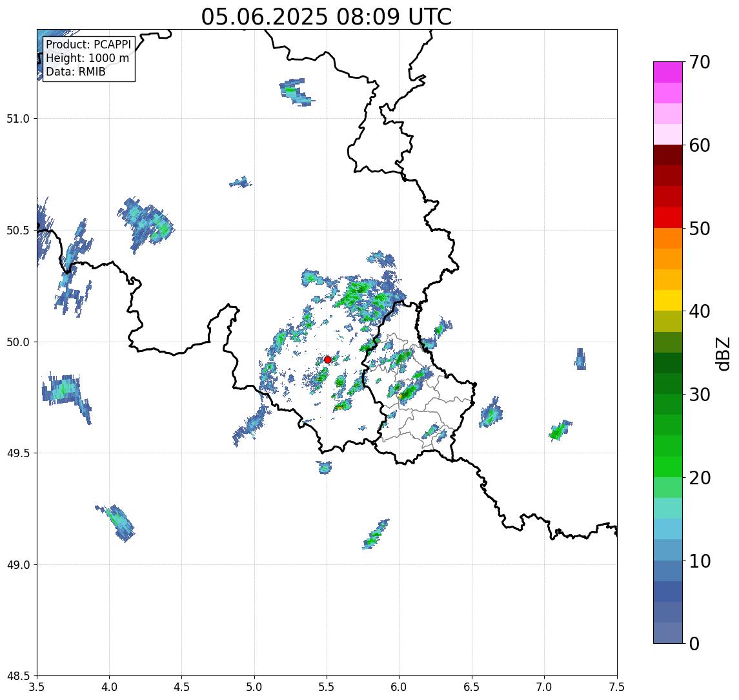The width and height of the screenshot is (739, 700).
Task: Click the longitude axis label '3.5'
Action: click(37, 687)
